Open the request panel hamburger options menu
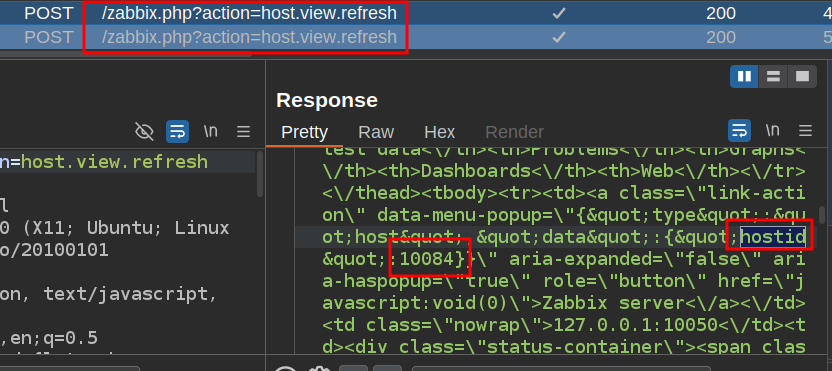Image resolution: width=832 pixels, height=371 pixels. [x=244, y=131]
